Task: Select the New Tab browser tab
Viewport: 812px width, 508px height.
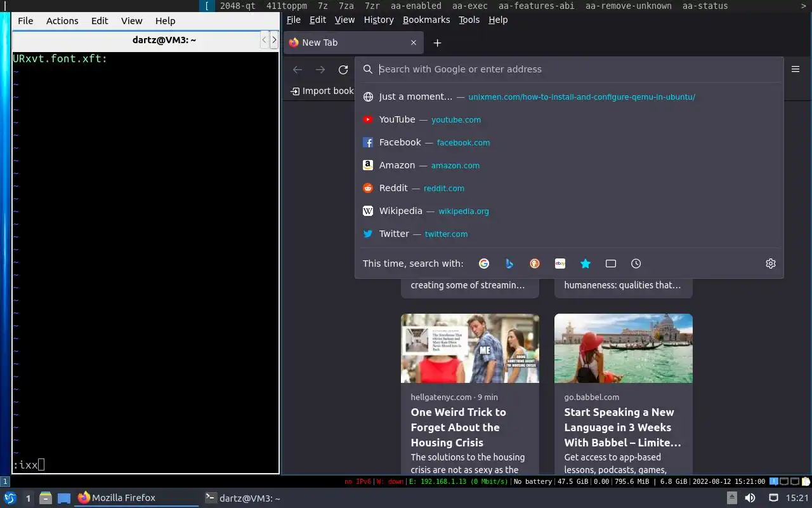Action: coord(353,43)
